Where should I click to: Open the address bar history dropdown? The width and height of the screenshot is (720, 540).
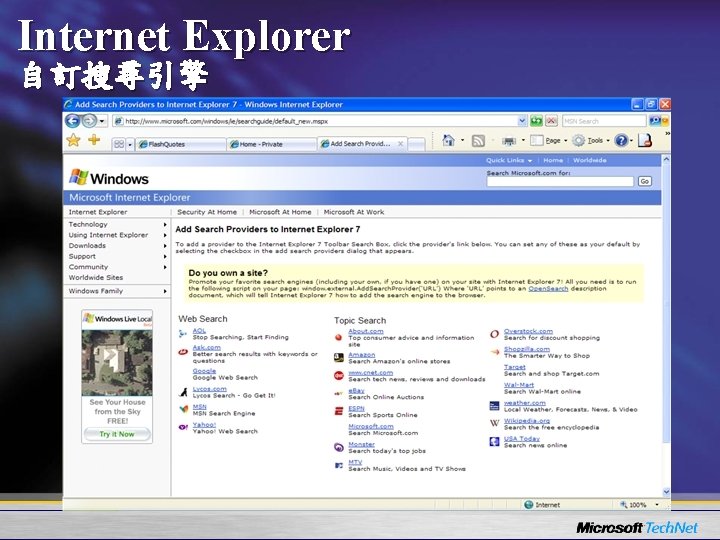(522, 121)
